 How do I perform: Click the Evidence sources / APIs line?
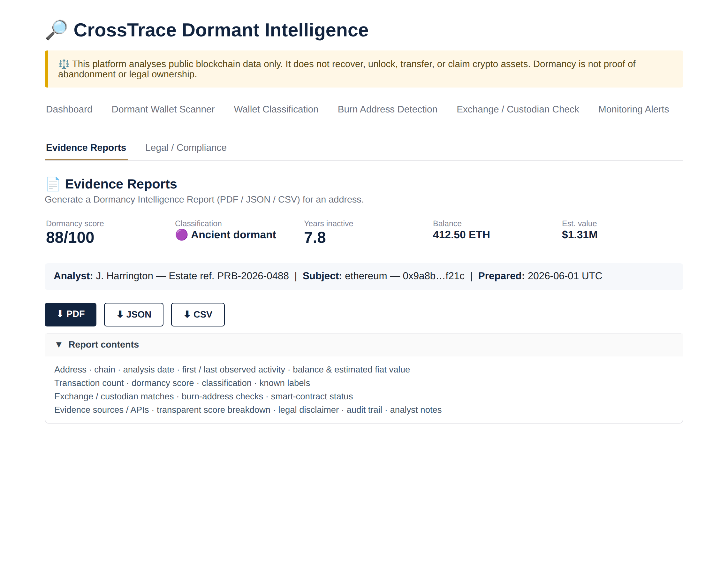(x=248, y=410)
